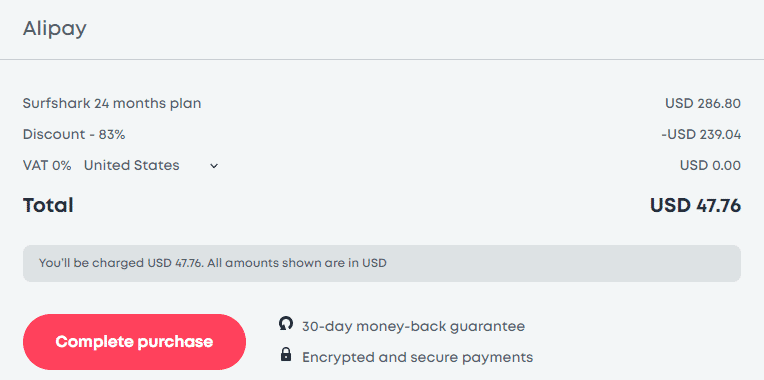Click the 30-day money-back guarantee text
764x380 pixels.
pyautogui.click(x=413, y=326)
